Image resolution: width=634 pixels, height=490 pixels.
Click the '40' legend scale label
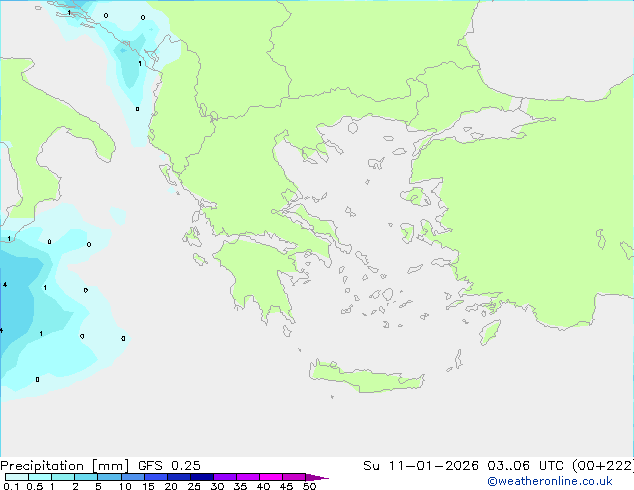[263, 486]
